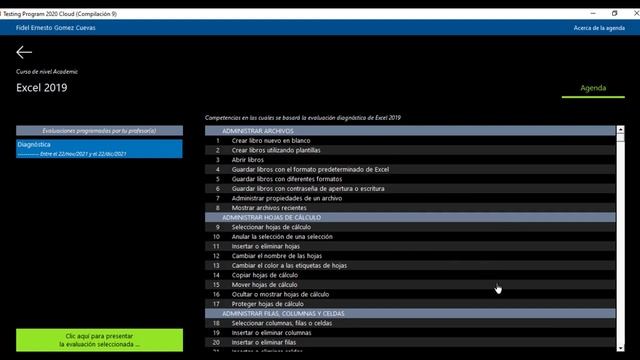Select 'Copiar hojas de cálculo' row
640x360 pixels.
coord(410,275)
